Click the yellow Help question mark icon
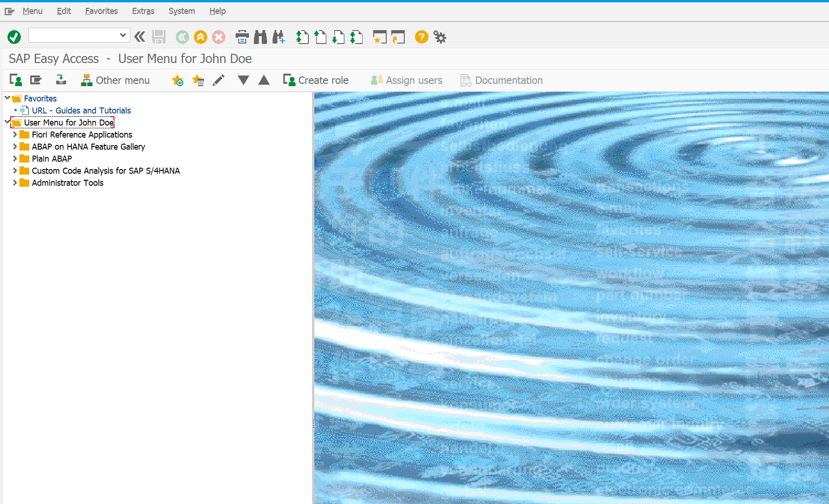The width and height of the screenshot is (829, 504). [421, 37]
